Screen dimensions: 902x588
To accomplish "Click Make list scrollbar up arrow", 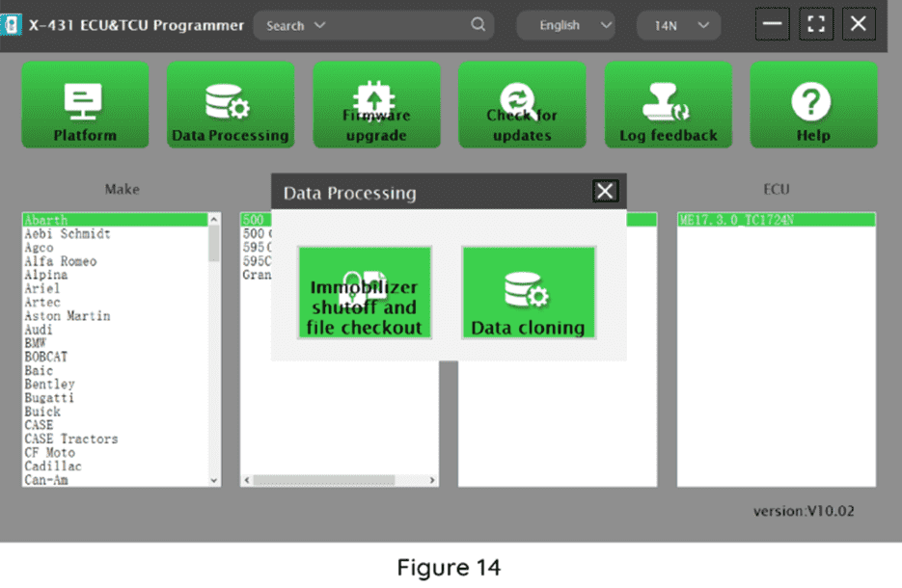I will (214, 219).
